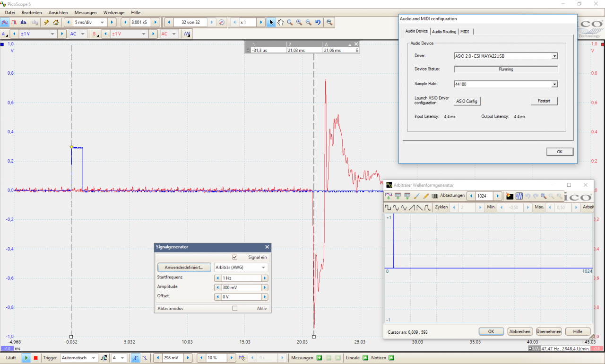This screenshot has width=605, height=364.
Task: Open the audio Driver ASIO dropdown
Action: click(x=554, y=56)
